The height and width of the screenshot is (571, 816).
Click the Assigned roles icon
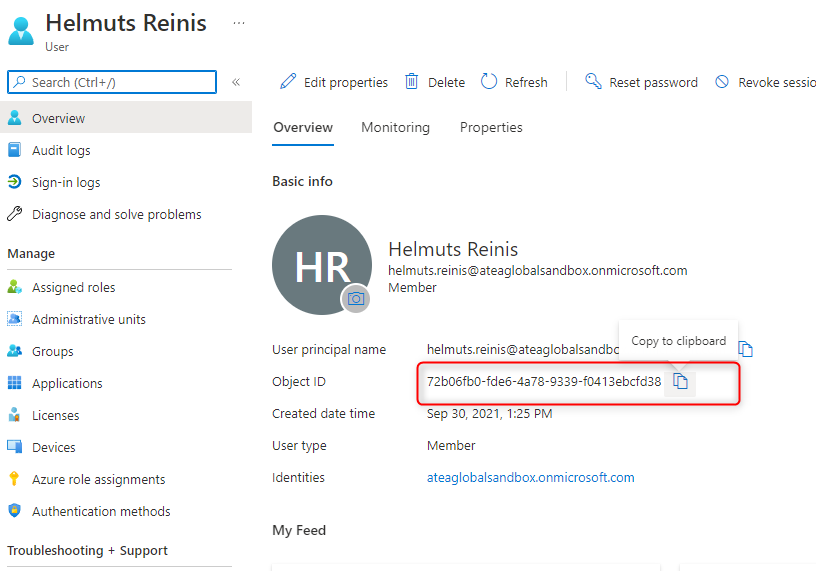[x=15, y=287]
